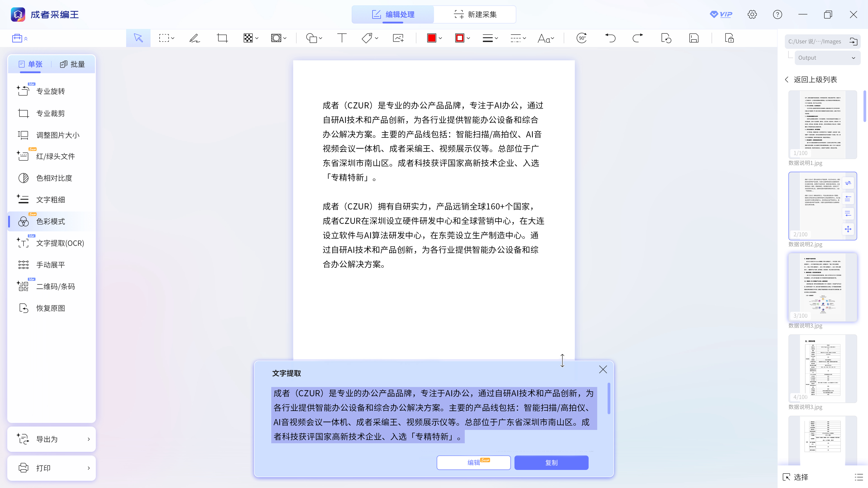The height and width of the screenshot is (488, 868).
Task: Open 色相对比度 option
Action: pos(52,178)
